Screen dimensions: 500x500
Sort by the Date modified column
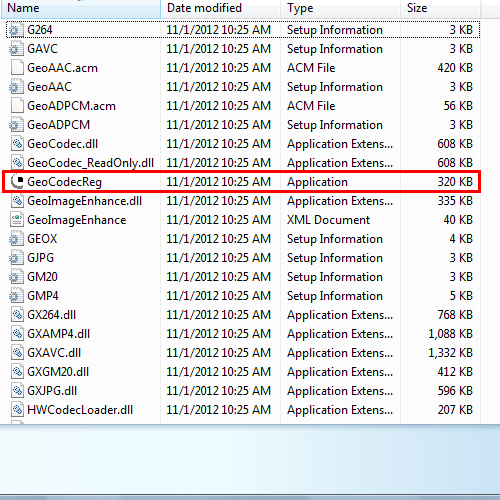220,8
